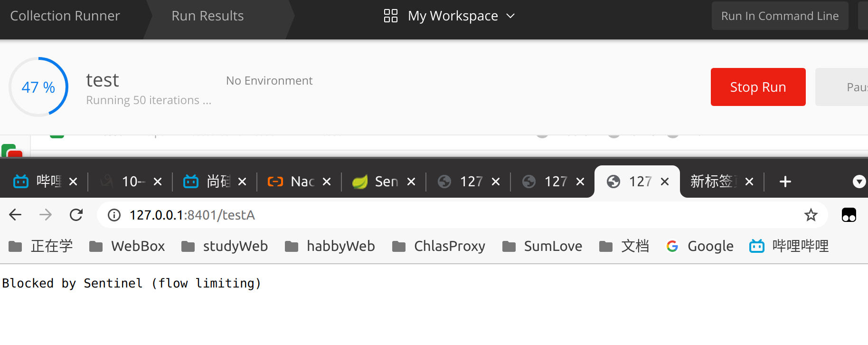Stop the collection run

pos(758,87)
